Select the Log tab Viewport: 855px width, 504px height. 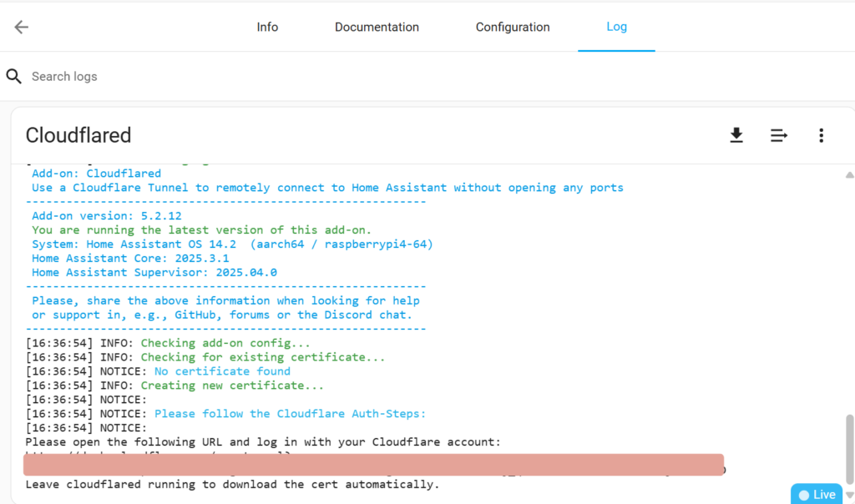tap(617, 27)
